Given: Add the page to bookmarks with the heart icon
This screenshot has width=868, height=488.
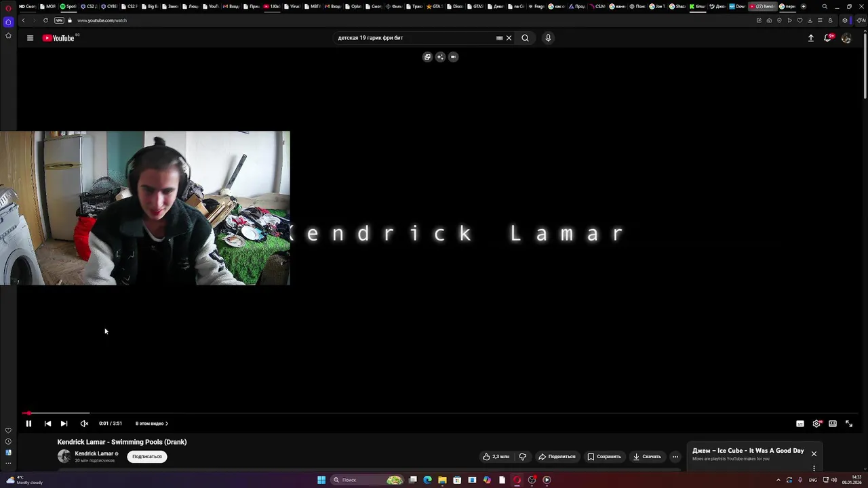Looking at the screenshot, I should point(800,20).
